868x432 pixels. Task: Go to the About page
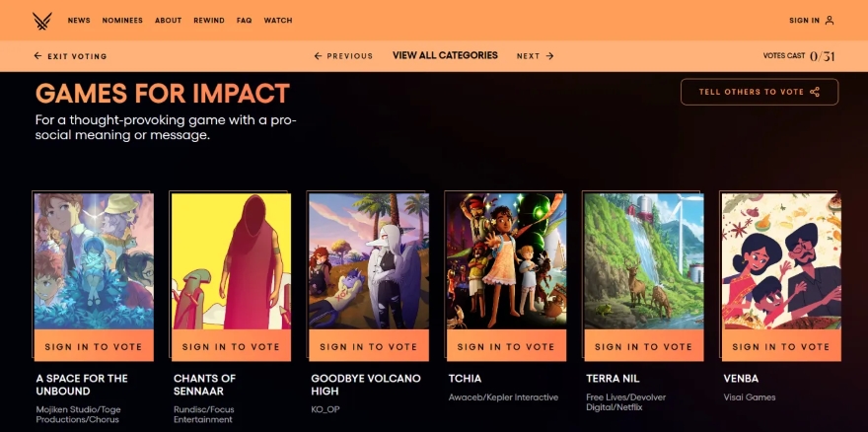coord(169,21)
